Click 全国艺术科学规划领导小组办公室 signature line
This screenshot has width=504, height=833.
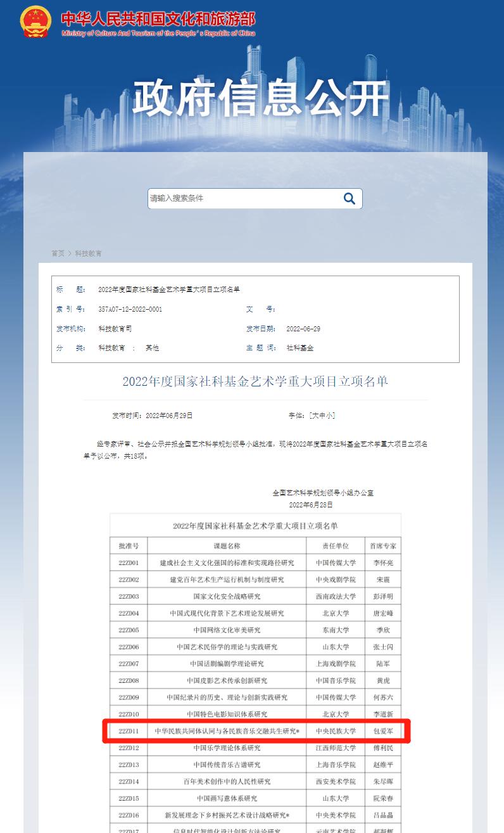click(x=323, y=492)
